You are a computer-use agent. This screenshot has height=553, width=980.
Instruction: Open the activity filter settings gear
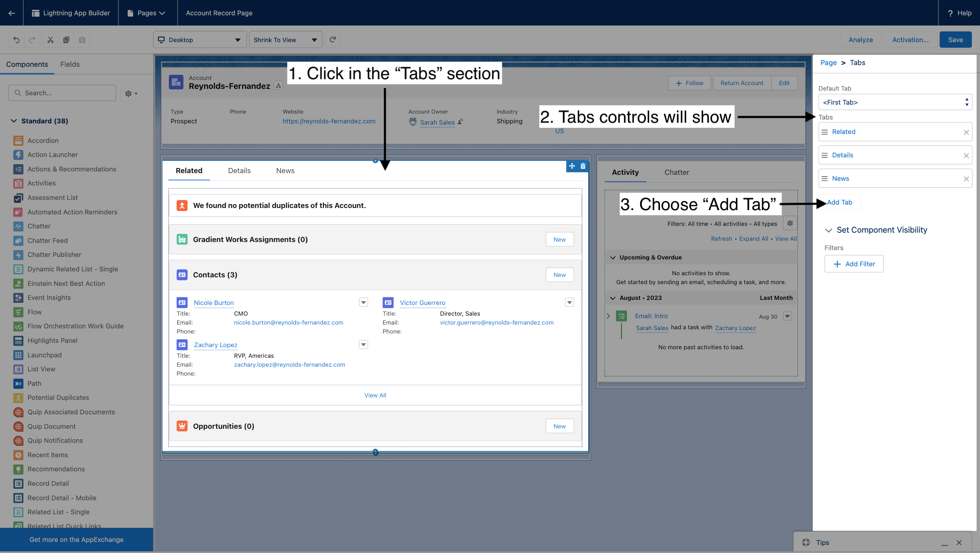[x=790, y=223]
